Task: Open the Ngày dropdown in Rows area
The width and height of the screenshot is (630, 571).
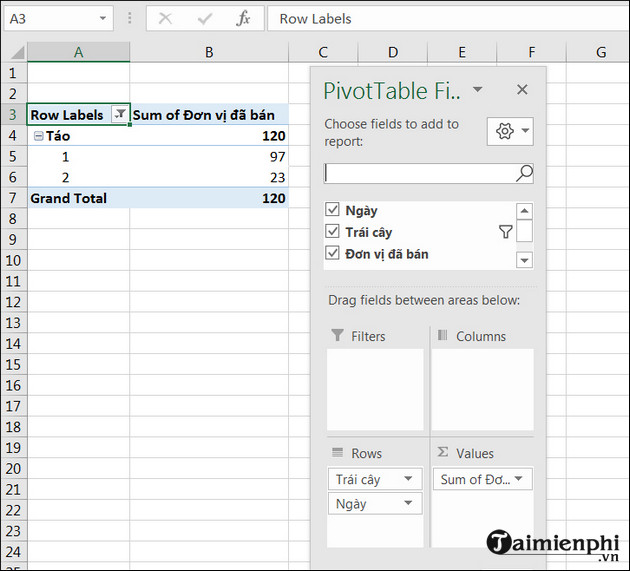Action: click(408, 503)
